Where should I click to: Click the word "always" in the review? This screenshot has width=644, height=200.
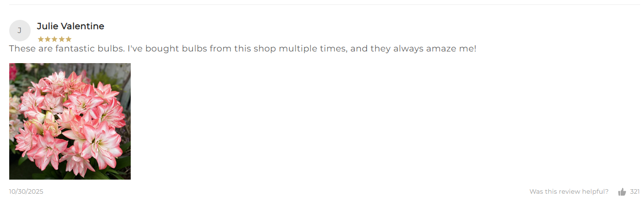[x=408, y=49]
